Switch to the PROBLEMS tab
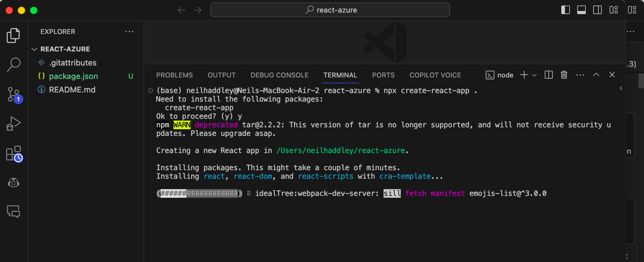 pos(174,75)
